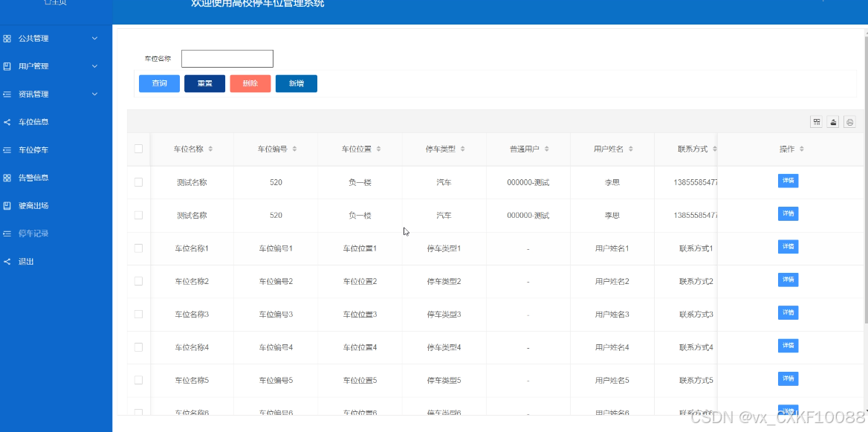Expand the 用户管理 menu chevron
Viewport: 868px width, 432px height.
94,66
